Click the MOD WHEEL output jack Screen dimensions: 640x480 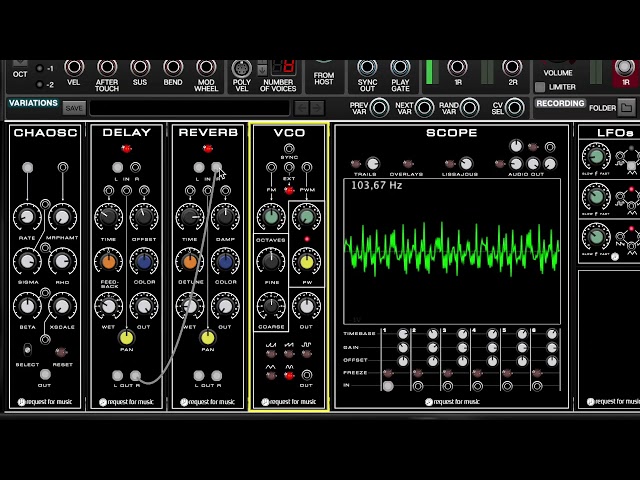click(x=206, y=68)
